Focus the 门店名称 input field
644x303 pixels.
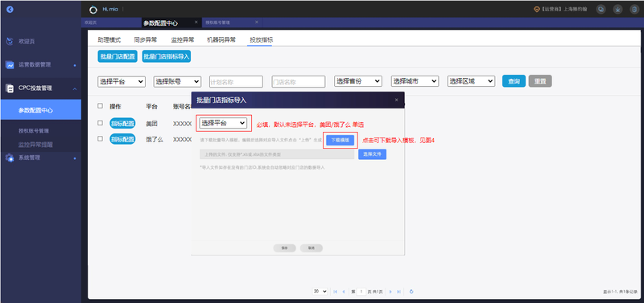[299, 82]
